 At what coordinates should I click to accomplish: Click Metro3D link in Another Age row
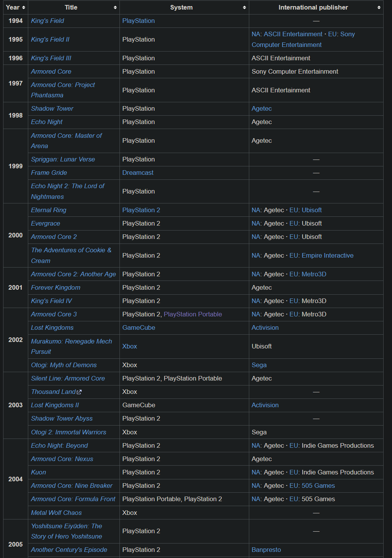[314, 274]
